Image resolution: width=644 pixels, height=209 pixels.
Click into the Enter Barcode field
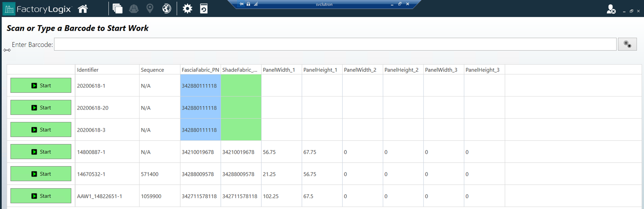[335, 44]
